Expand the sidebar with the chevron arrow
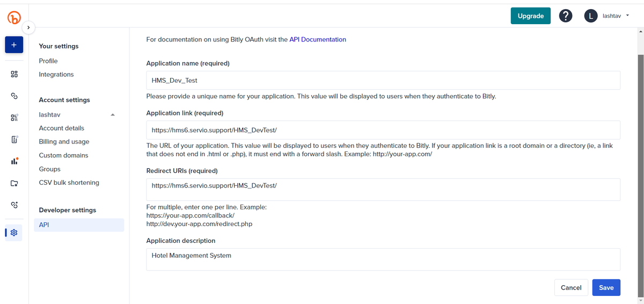 tap(28, 27)
